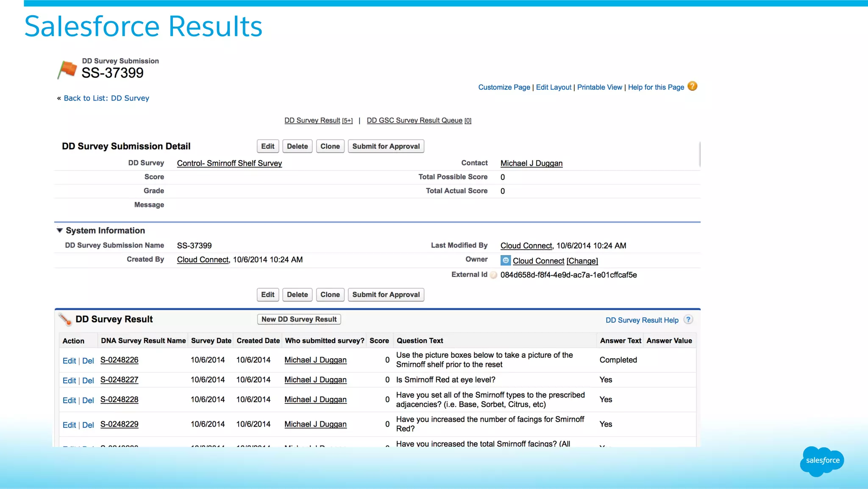Open Michael J Duggan in row S-0248226

pos(315,360)
